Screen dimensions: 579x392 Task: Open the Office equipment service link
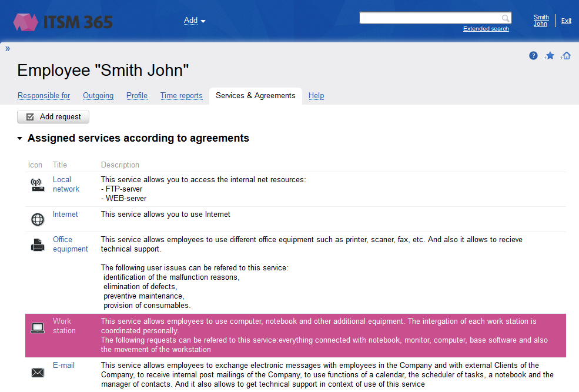[70, 244]
